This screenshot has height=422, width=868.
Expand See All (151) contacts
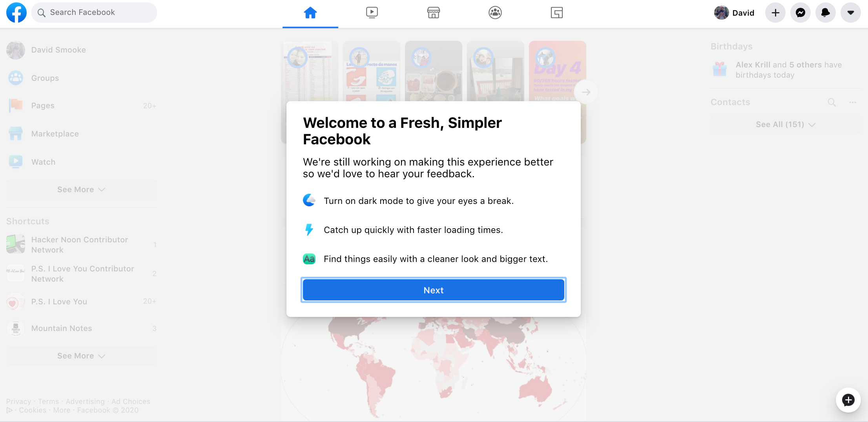(786, 124)
